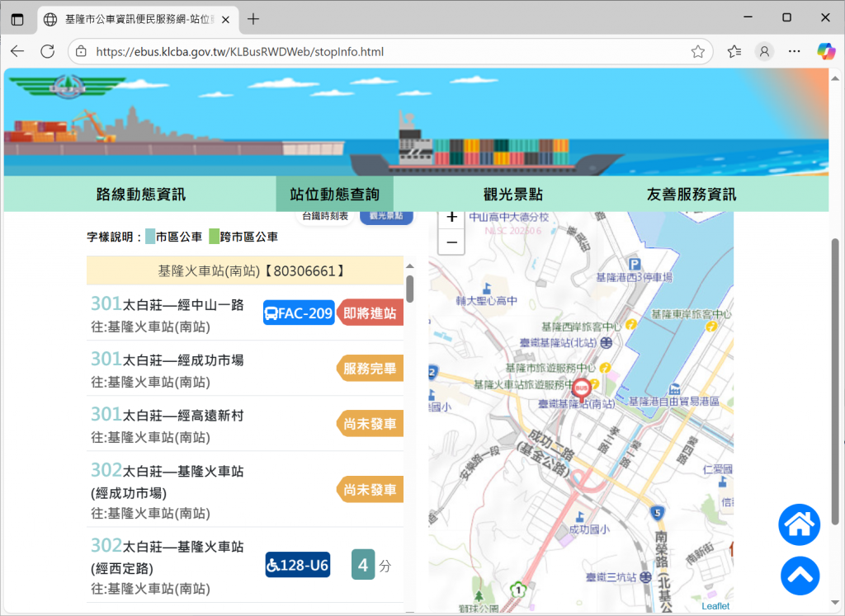Click the 4 分 arrival time

pos(371,565)
